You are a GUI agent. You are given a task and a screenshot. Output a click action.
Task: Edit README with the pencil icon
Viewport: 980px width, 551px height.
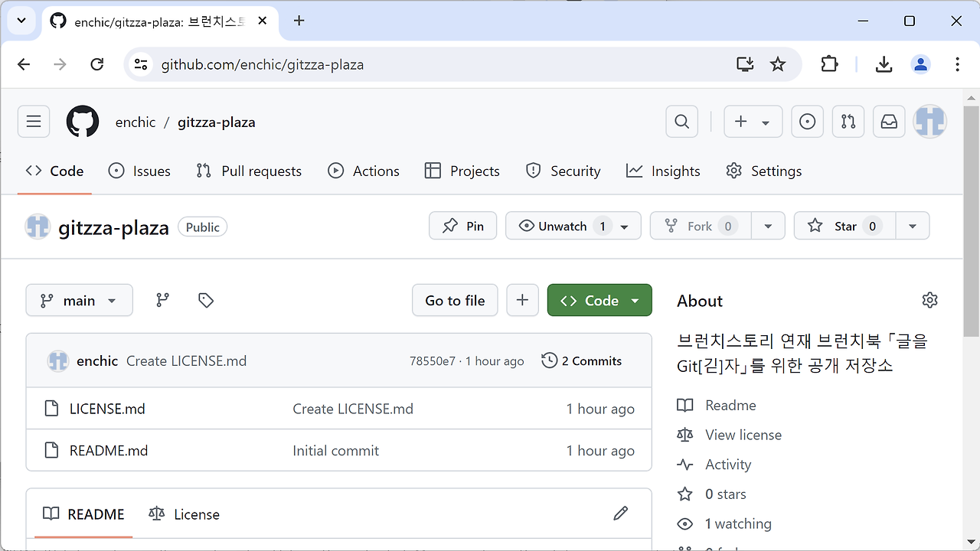click(620, 514)
